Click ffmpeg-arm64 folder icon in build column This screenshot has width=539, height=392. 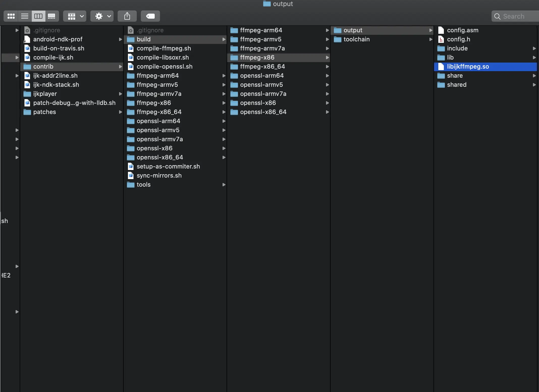point(234,30)
